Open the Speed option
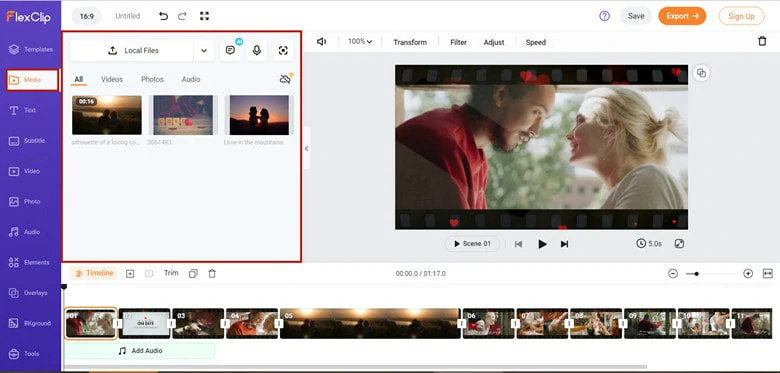The height and width of the screenshot is (373, 780). (536, 42)
